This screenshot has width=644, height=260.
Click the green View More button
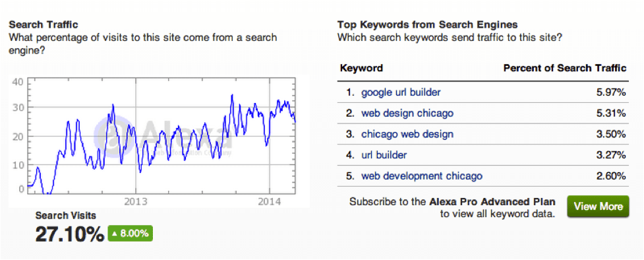click(x=598, y=207)
